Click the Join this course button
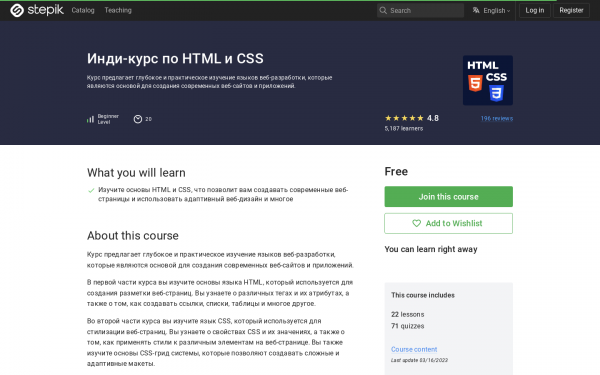 [448, 197]
